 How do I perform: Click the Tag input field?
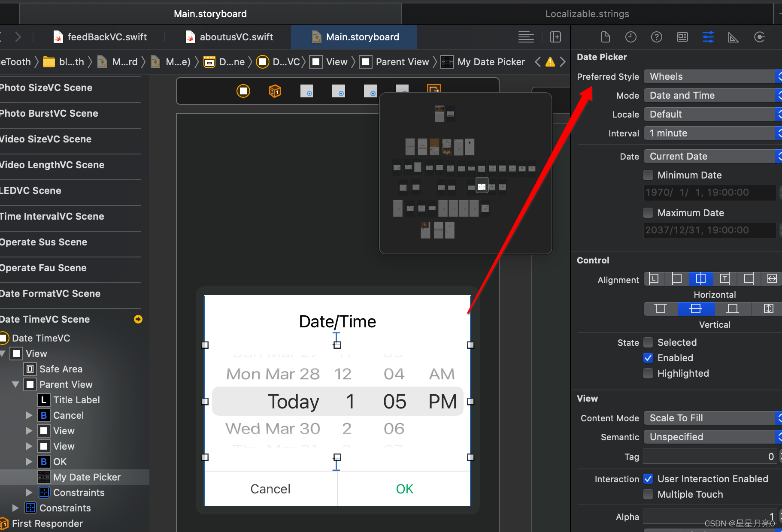point(710,456)
